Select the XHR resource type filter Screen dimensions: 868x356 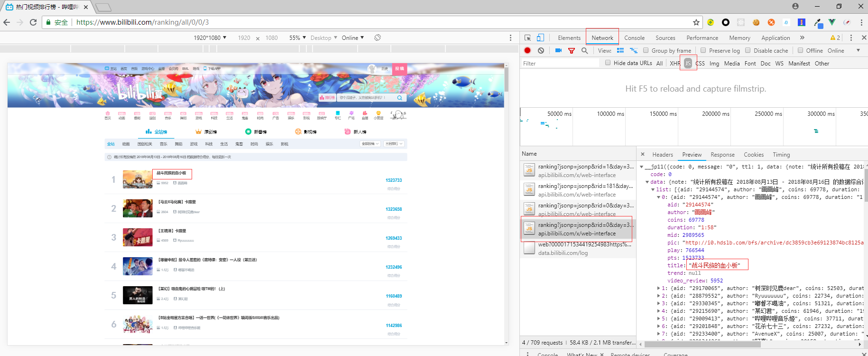[x=675, y=63]
